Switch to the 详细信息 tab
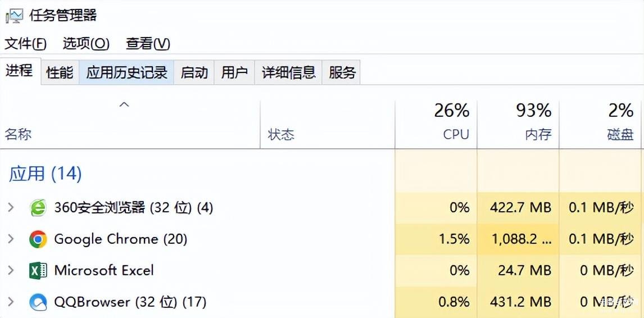The width and height of the screenshot is (644, 318). [288, 72]
